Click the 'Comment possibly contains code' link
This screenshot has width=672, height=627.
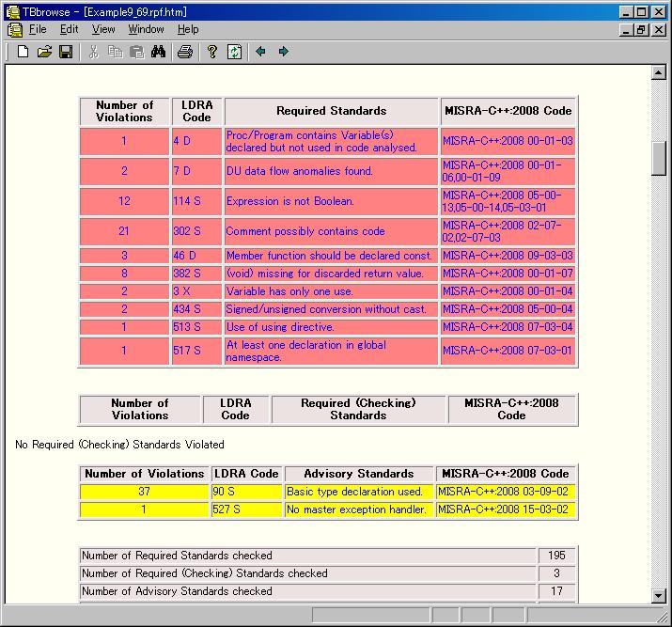coord(305,231)
